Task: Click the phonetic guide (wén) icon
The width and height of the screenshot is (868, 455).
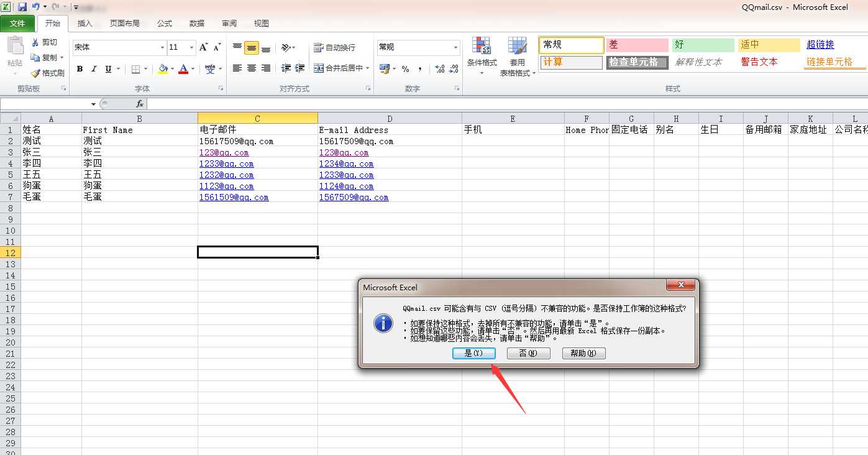Action: [x=209, y=69]
